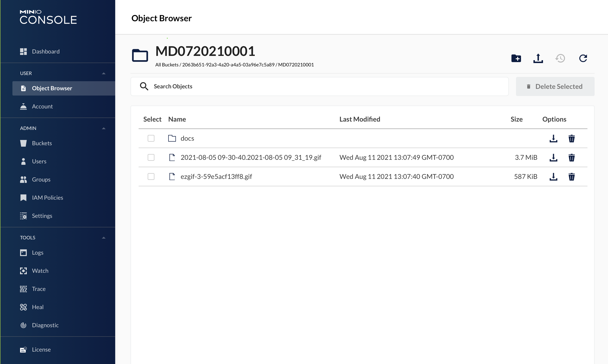Click the Search Objects input field
This screenshot has width=608, height=364.
[x=320, y=86]
